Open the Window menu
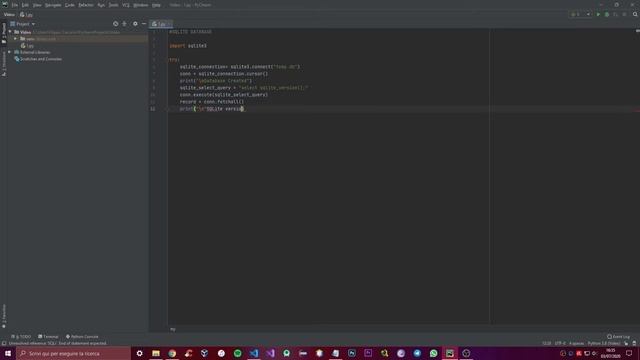 coord(140,5)
